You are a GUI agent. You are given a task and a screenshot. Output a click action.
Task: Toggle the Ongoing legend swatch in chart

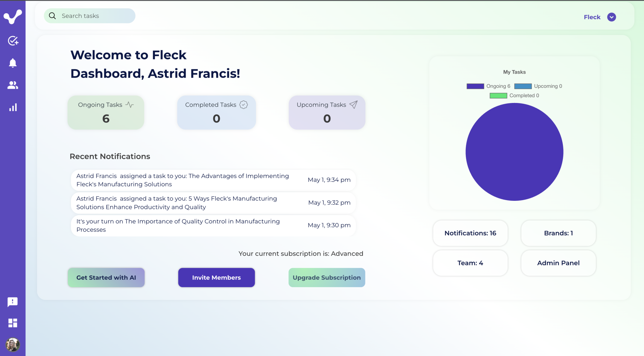[475, 86]
